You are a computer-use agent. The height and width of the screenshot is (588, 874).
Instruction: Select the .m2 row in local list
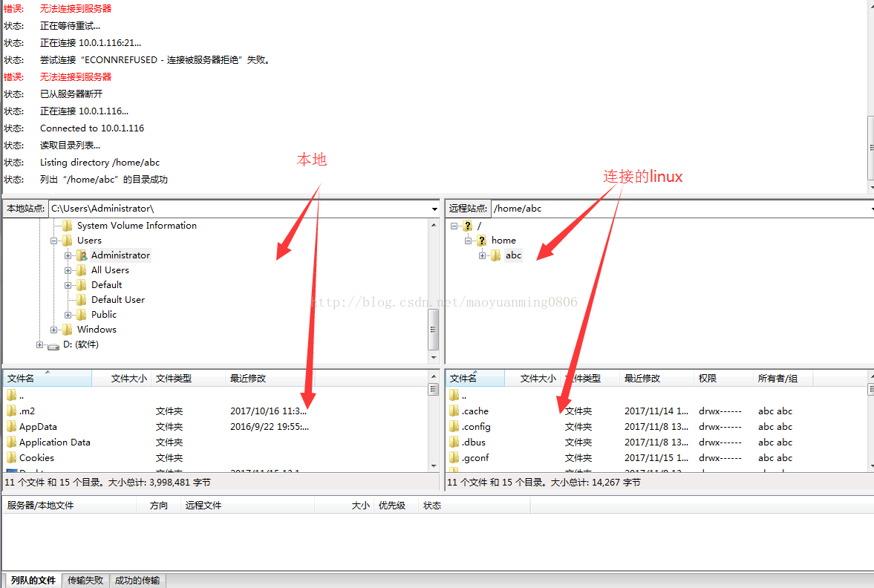215,411
